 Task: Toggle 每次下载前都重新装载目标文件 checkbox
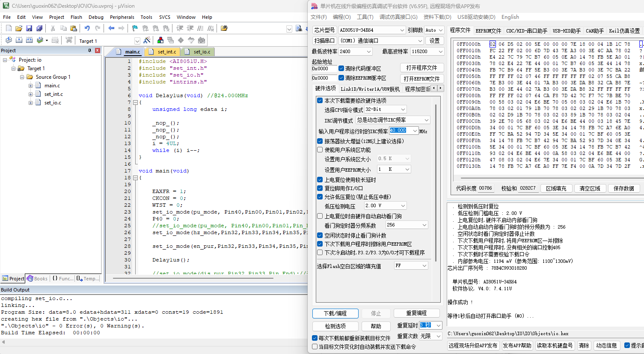point(315,338)
